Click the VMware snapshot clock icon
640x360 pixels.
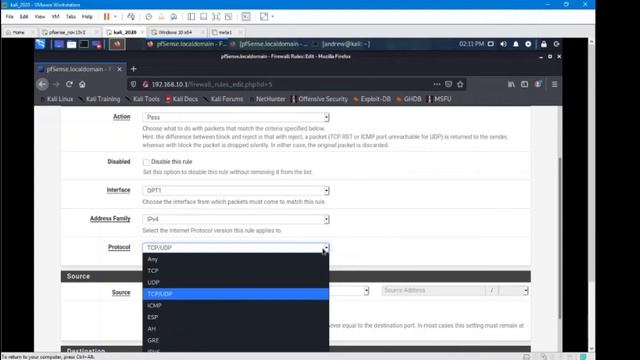pos(149,17)
